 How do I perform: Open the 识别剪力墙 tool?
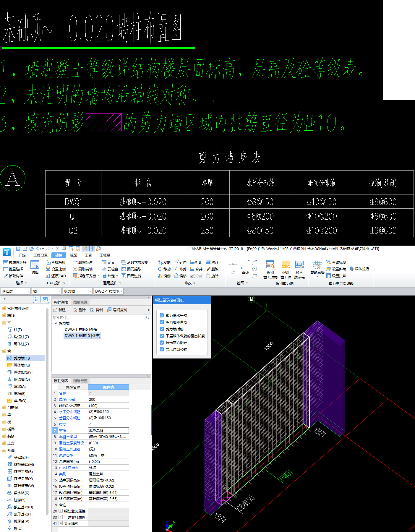click(x=286, y=270)
